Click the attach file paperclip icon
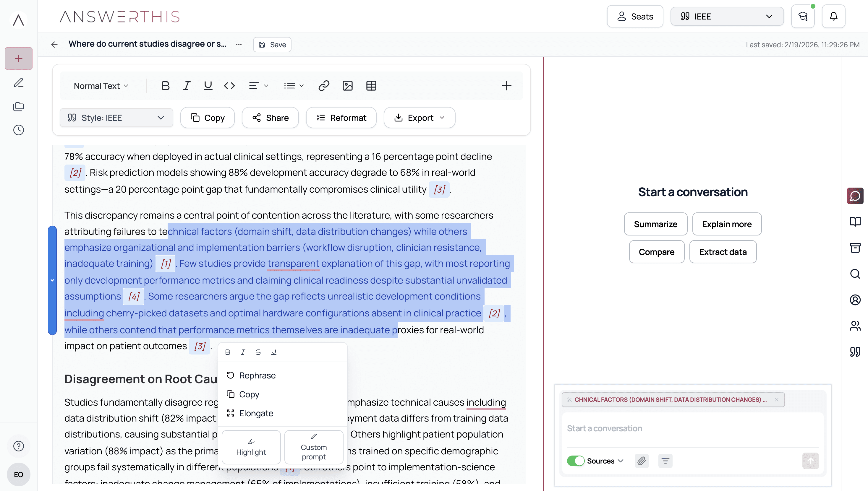The height and width of the screenshot is (491, 868). [641, 461]
